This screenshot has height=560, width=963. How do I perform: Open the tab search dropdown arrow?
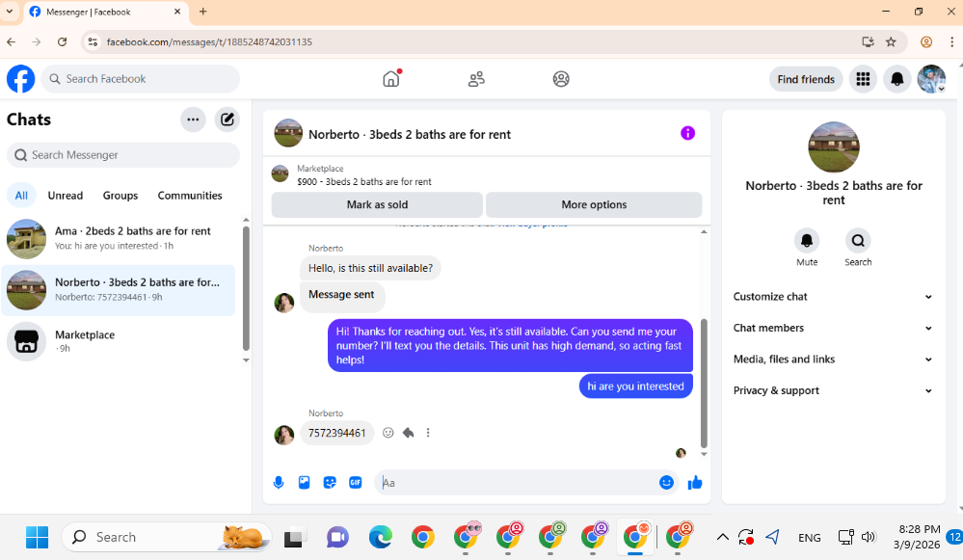10,11
